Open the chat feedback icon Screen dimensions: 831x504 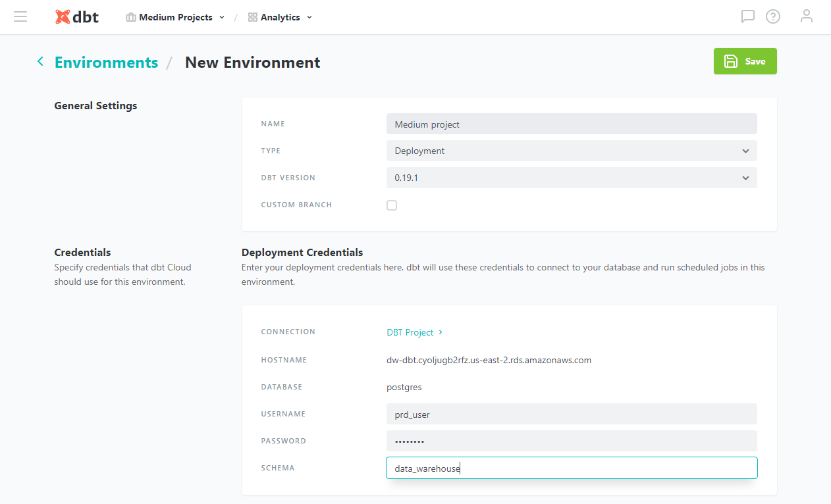click(x=747, y=16)
